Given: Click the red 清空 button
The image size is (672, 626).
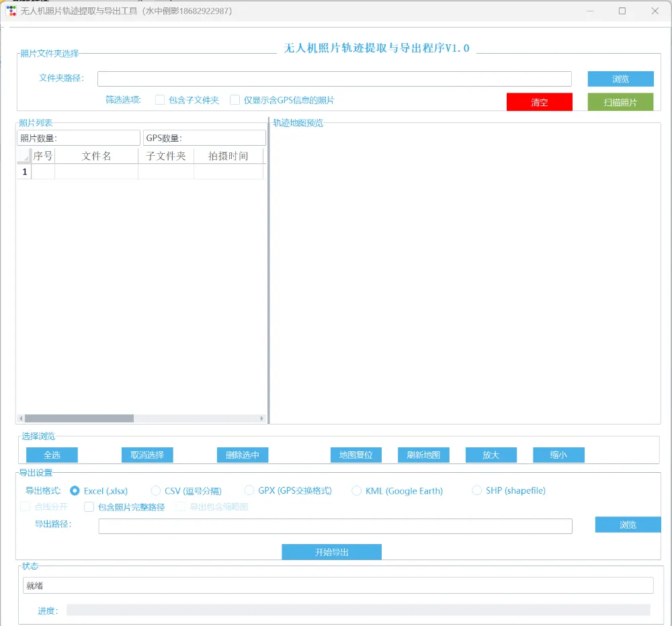Looking at the screenshot, I should point(539,102).
